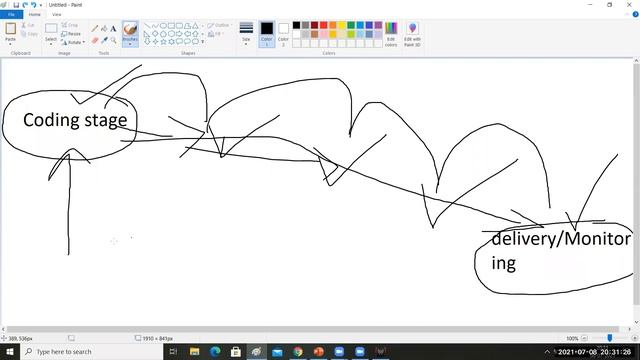Click Save icon in quick access toolbar

tap(16, 5)
